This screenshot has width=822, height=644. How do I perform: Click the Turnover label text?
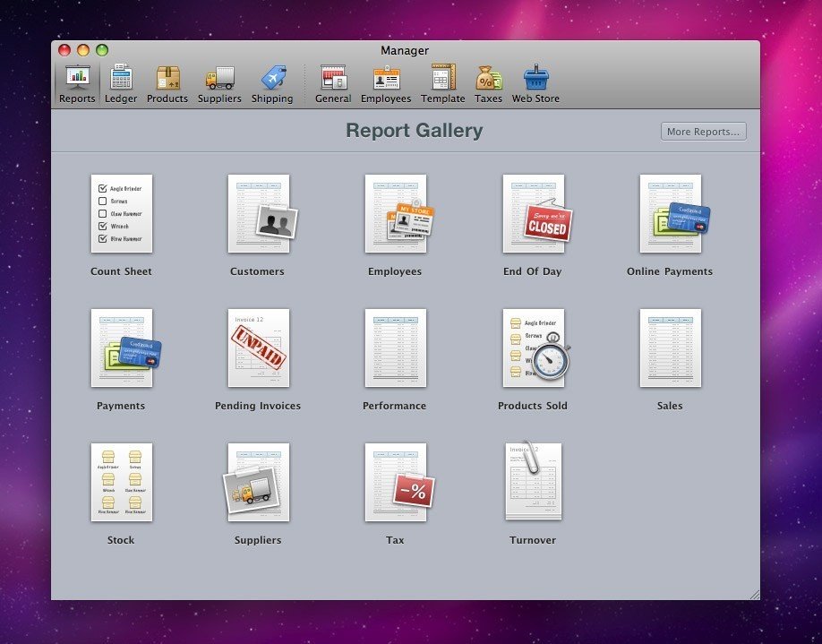coord(533,539)
